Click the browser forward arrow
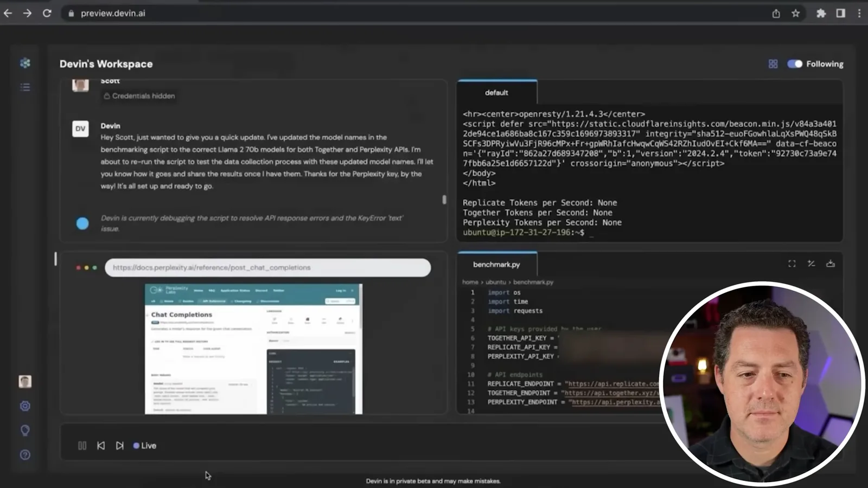Screen dimensions: 868x488 [x=27, y=13]
